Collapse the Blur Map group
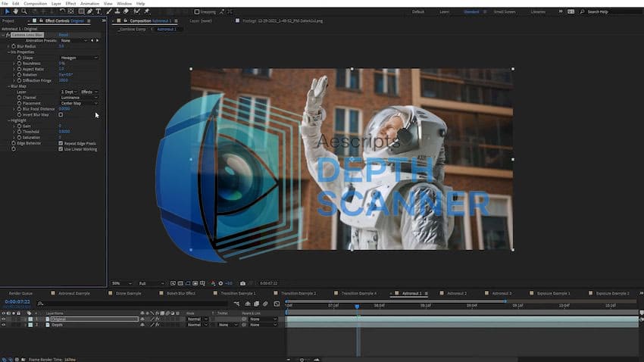The width and height of the screenshot is (644, 362). tap(8, 86)
